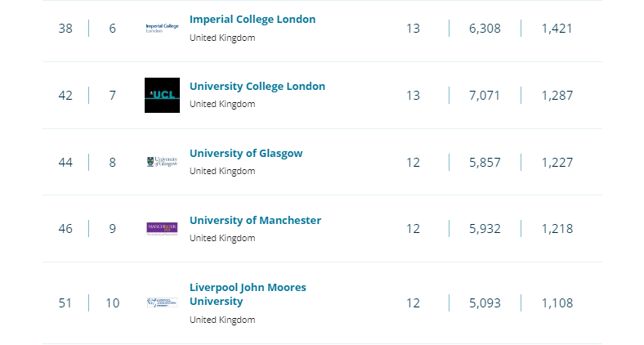Click United Kingdom under University of Glasgow
This screenshot has height=345, width=644.
pos(222,171)
